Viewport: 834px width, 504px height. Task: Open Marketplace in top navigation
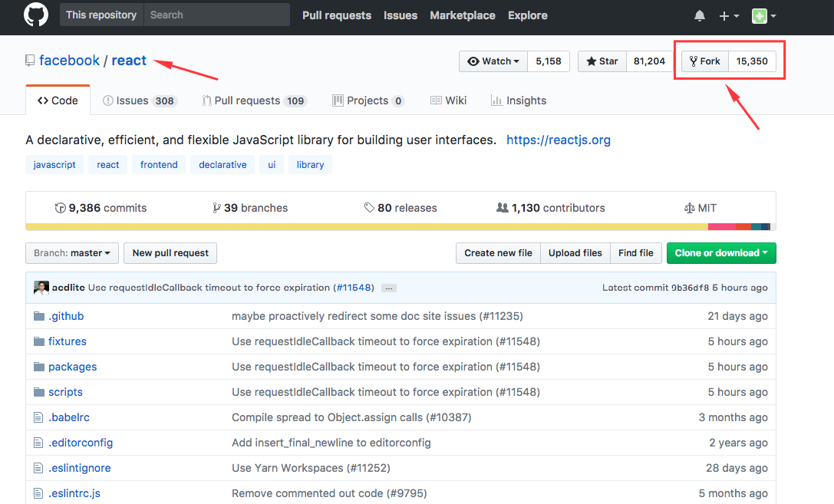[462, 15]
